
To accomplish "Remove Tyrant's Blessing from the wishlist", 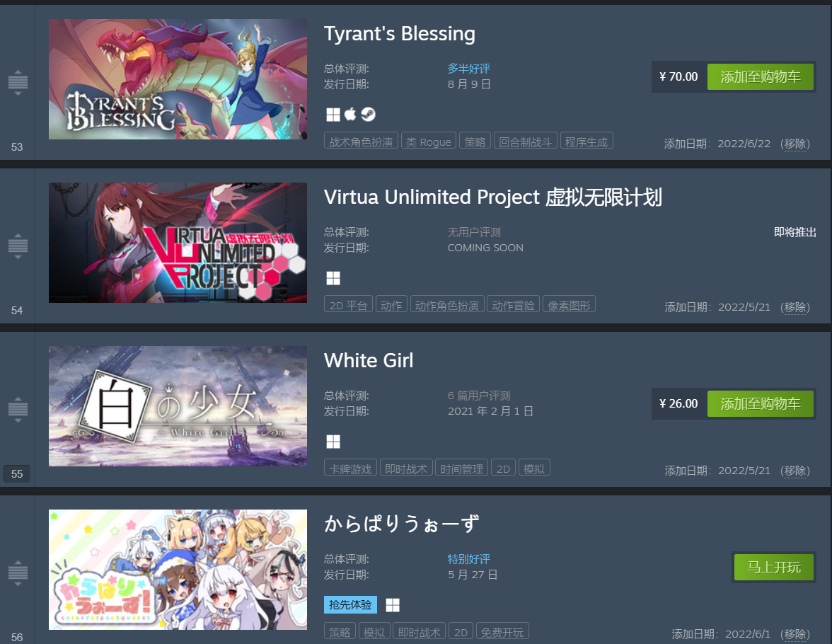I will [795, 144].
